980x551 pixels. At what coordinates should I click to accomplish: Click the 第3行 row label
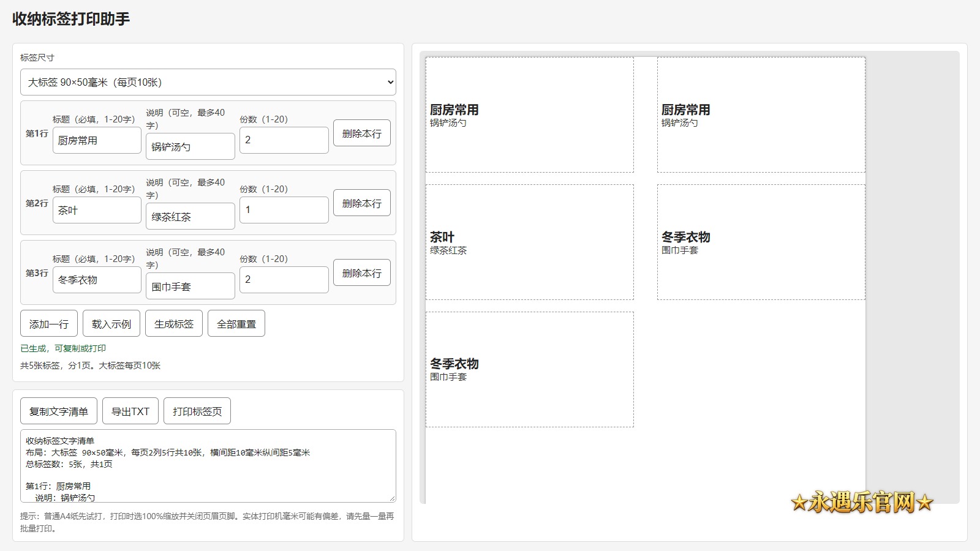click(x=37, y=273)
